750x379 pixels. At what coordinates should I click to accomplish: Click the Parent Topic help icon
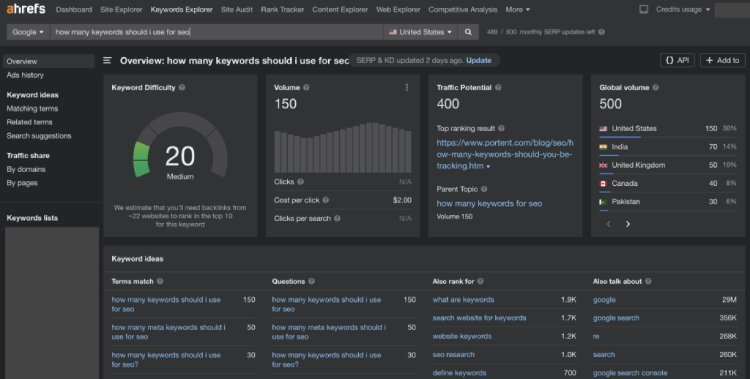point(484,189)
